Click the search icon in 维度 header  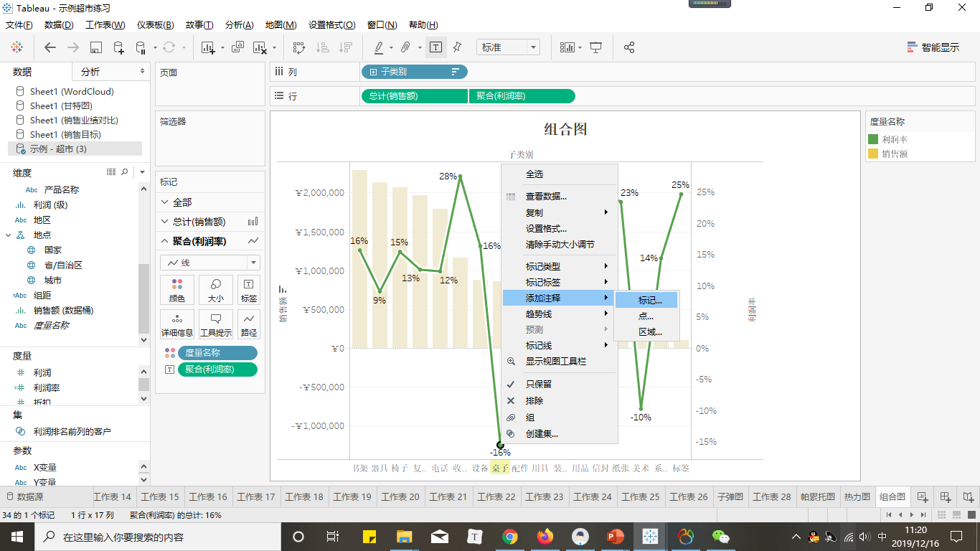125,172
